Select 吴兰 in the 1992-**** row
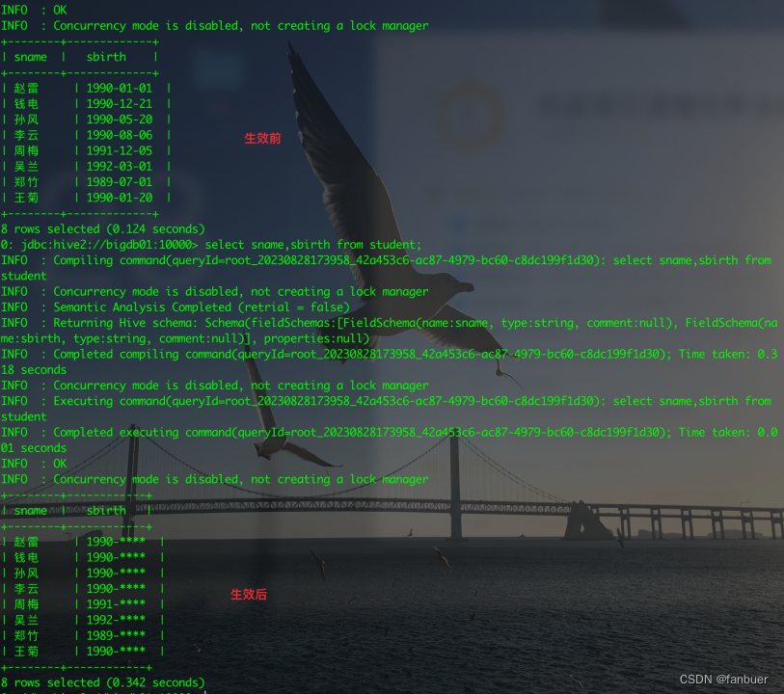 [26, 620]
